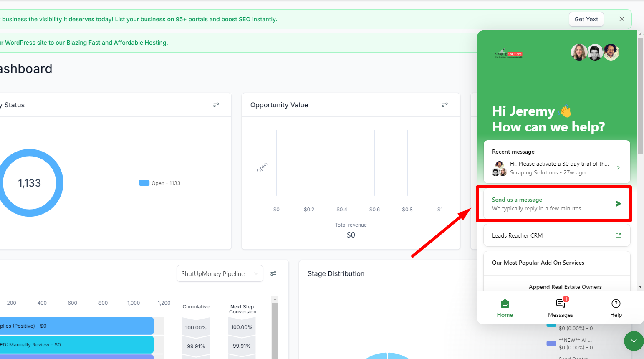Click the 1,133 donut chart center
Image resolution: width=644 pixels, height=359 pixels.
[x=30, y=183]
